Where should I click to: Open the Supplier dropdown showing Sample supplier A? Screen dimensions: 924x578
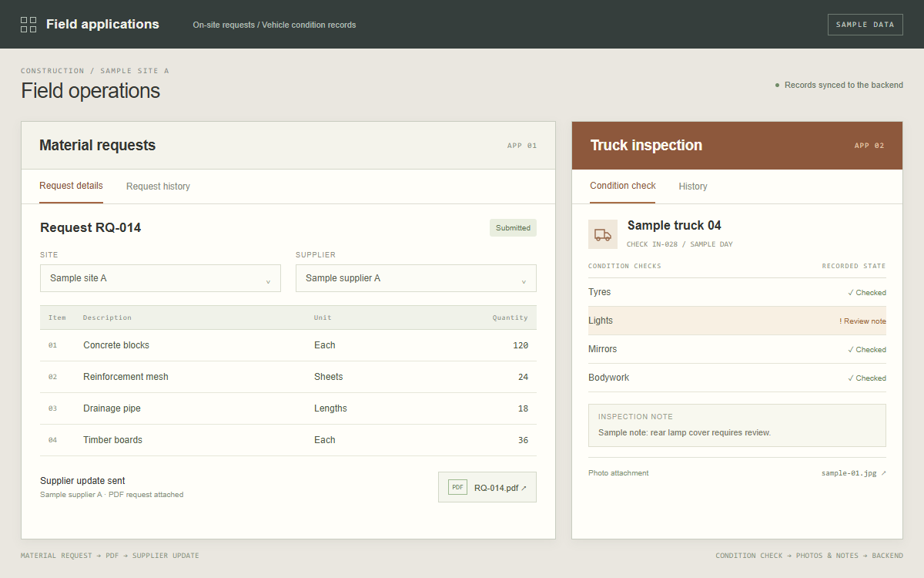click(x=416, y=278)
